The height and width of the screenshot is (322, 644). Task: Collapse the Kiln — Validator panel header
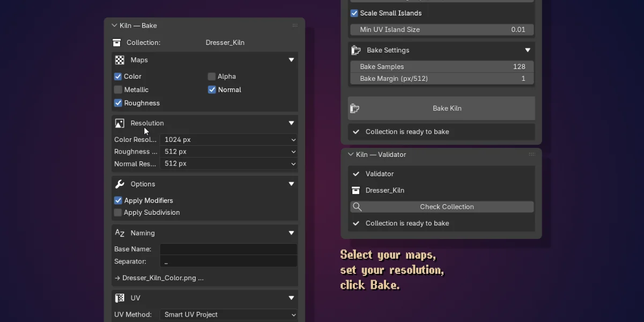(x=351, y=154)
